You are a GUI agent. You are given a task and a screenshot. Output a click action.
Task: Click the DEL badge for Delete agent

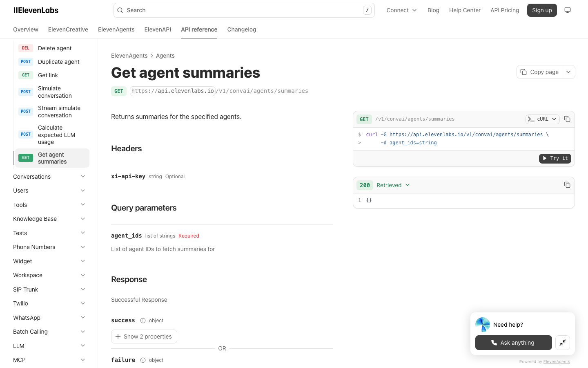pyautogui.click(x=26, y=48)
